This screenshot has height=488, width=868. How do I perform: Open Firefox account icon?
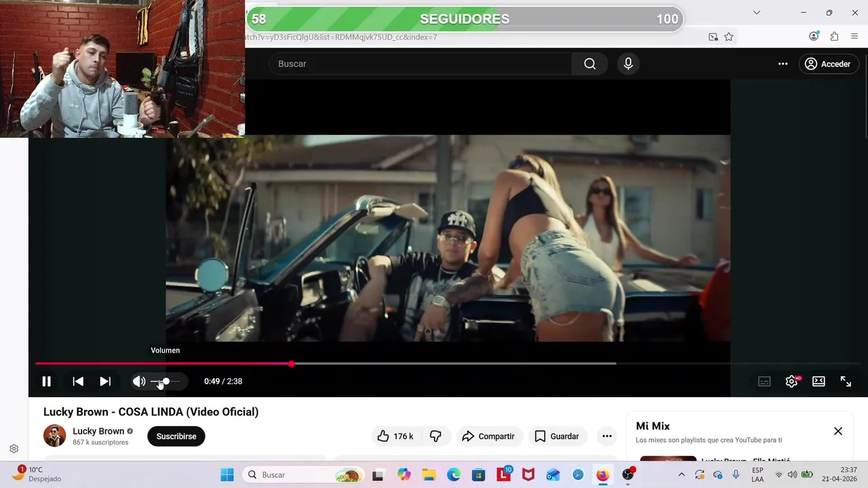coord(814,37)
